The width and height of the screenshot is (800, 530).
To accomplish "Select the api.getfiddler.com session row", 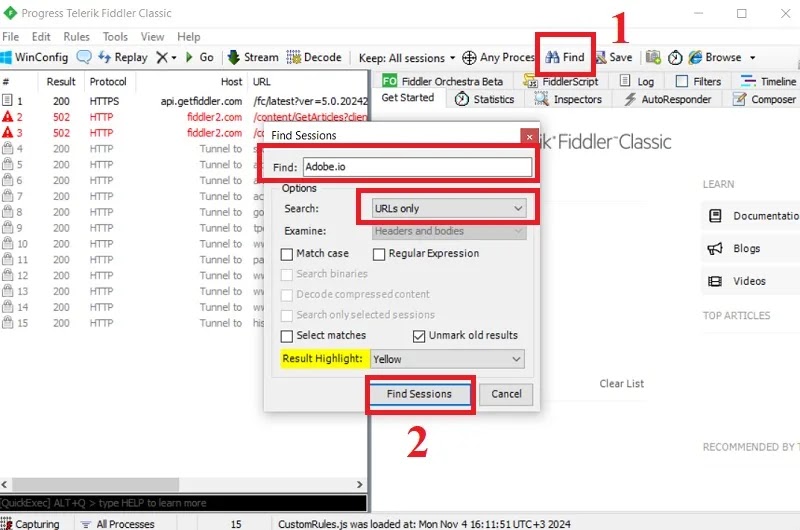I will 184,101.
